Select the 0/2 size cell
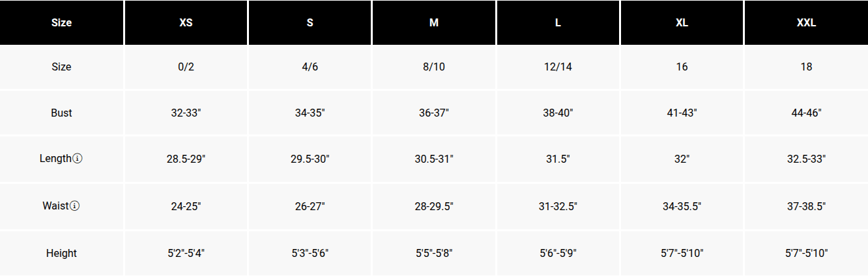868x278 pixels. 186,67
